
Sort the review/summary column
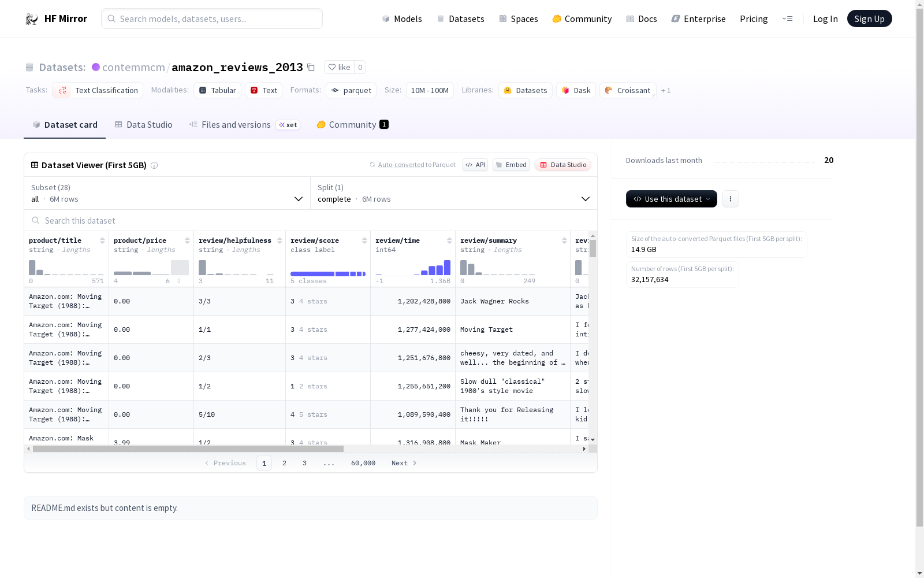(564, 240)
